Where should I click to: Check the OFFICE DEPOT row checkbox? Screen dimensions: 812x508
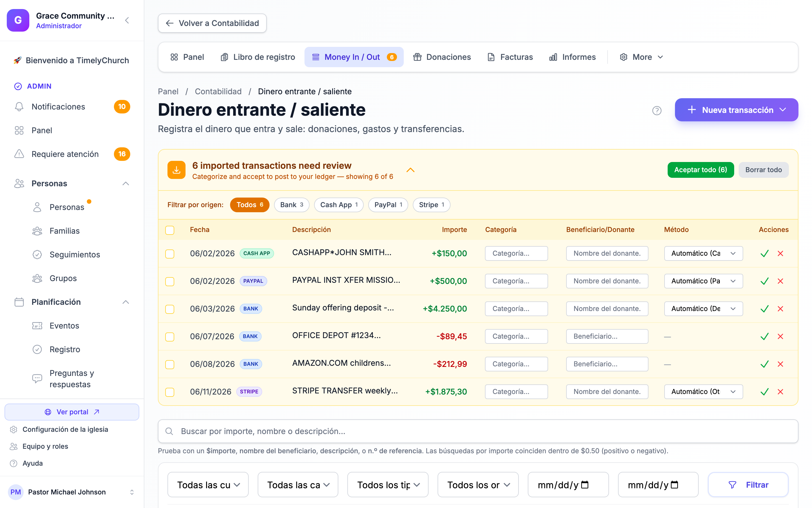[x=170, y=337]
